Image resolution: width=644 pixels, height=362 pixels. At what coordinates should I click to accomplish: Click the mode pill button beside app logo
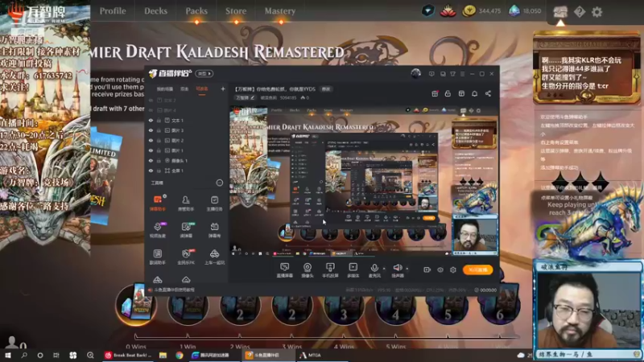204,73
